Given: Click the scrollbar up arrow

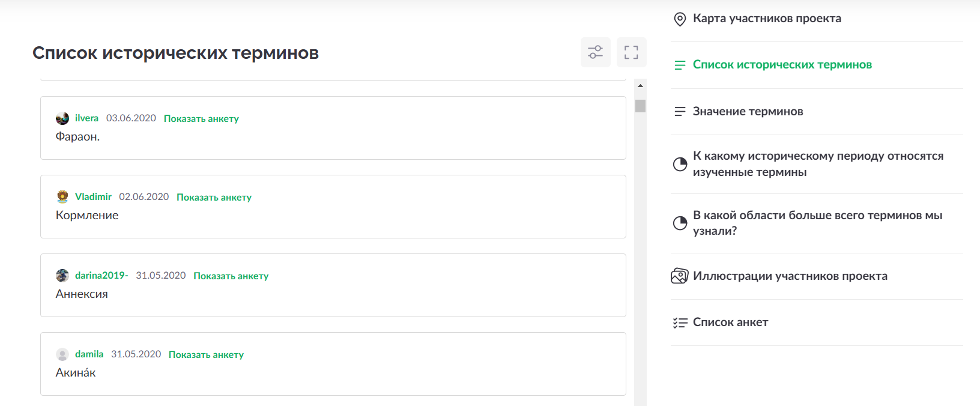Looking at the screenshot, I should [640, 86].
